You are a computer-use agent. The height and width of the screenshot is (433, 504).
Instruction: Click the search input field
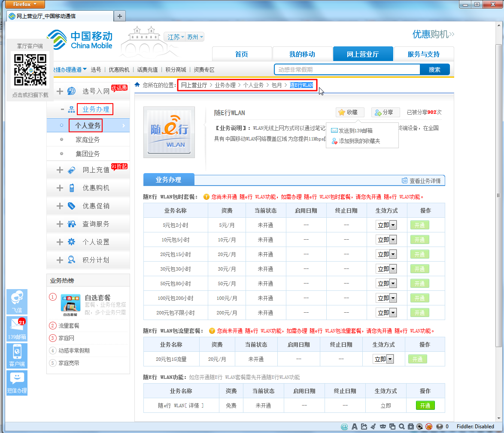coord(347,70)
